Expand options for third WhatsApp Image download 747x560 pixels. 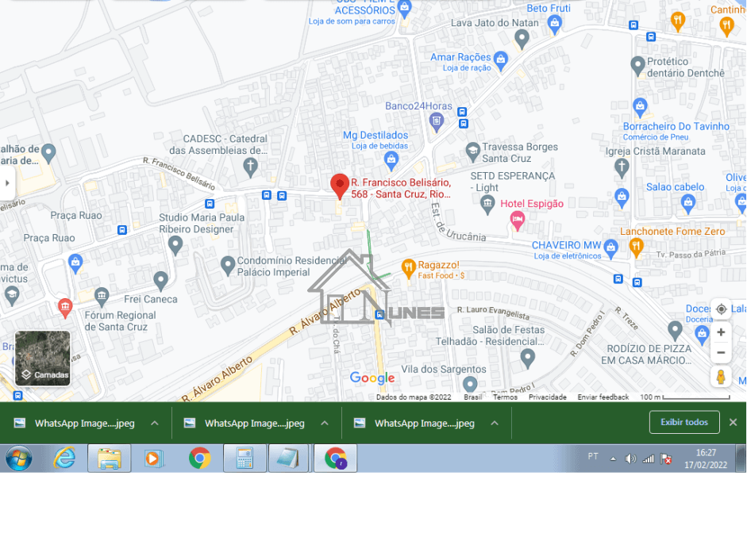(x=495, y=423)
